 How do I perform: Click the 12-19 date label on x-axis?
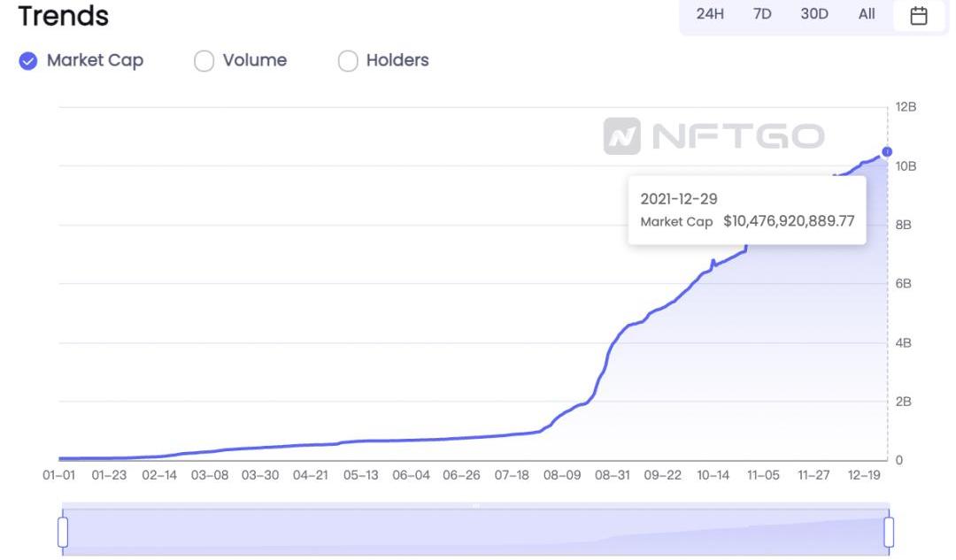pyautogui.click(x=863, y=475)
